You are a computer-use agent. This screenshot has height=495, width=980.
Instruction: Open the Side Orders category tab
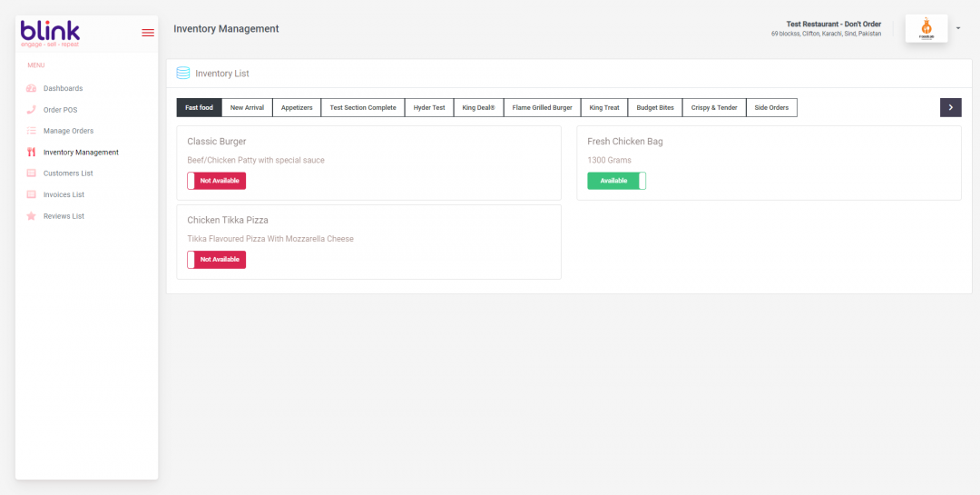point(771,107)
